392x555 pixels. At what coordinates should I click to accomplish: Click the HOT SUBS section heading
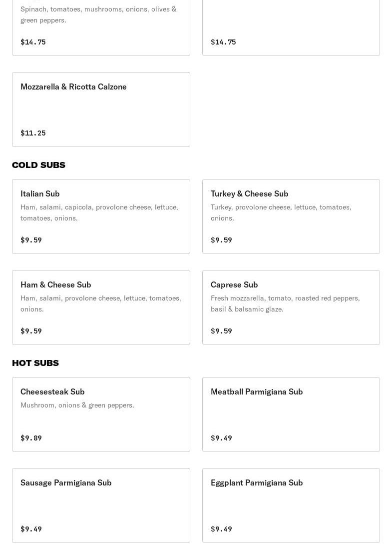[x=35, y=363]
